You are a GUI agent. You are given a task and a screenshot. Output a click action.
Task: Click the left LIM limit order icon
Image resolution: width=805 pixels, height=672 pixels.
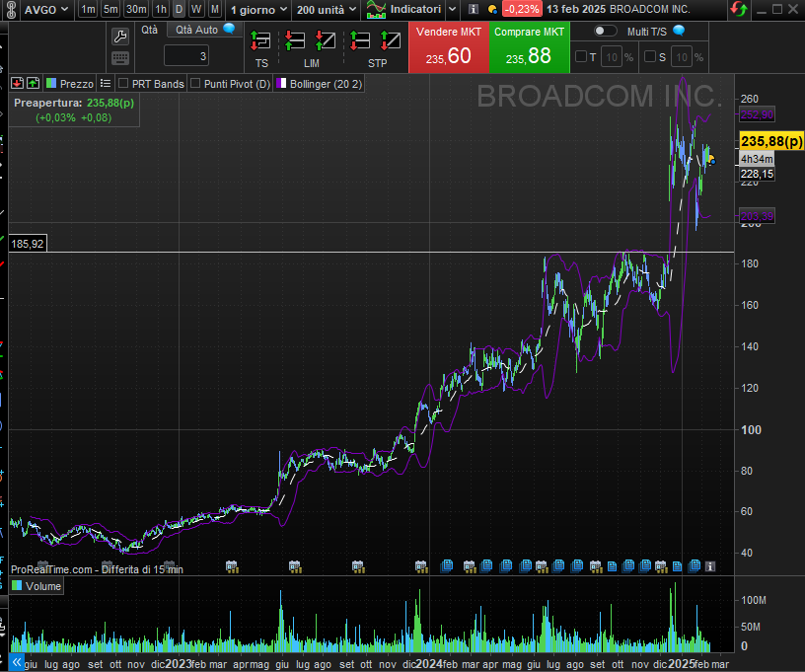point(295,41)
